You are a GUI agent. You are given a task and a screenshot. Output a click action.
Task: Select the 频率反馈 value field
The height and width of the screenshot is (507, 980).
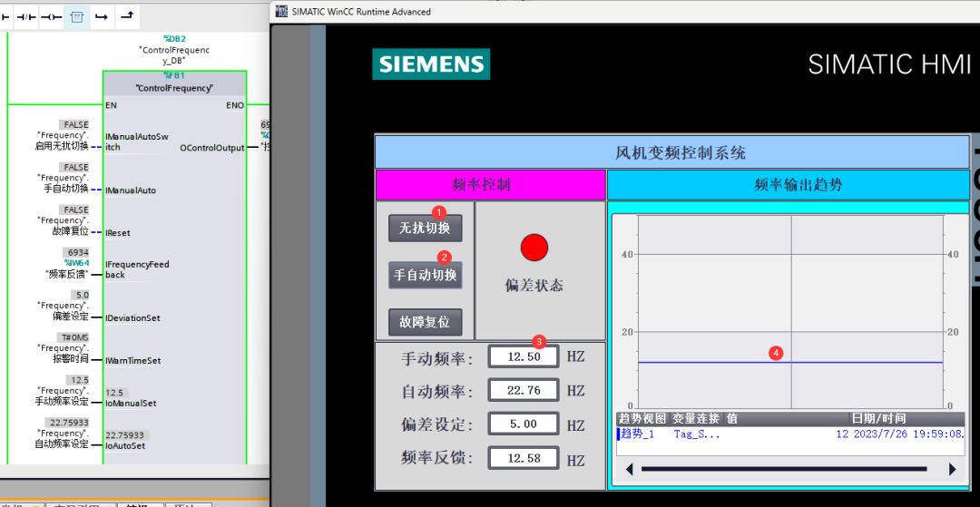pos(524,458)
